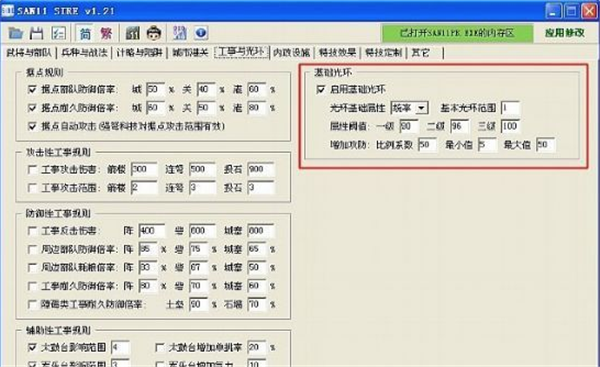Screen dimensions: 600x367
Task: Enable 工事反击伤害 checkbox
Action: pos(33,231)
